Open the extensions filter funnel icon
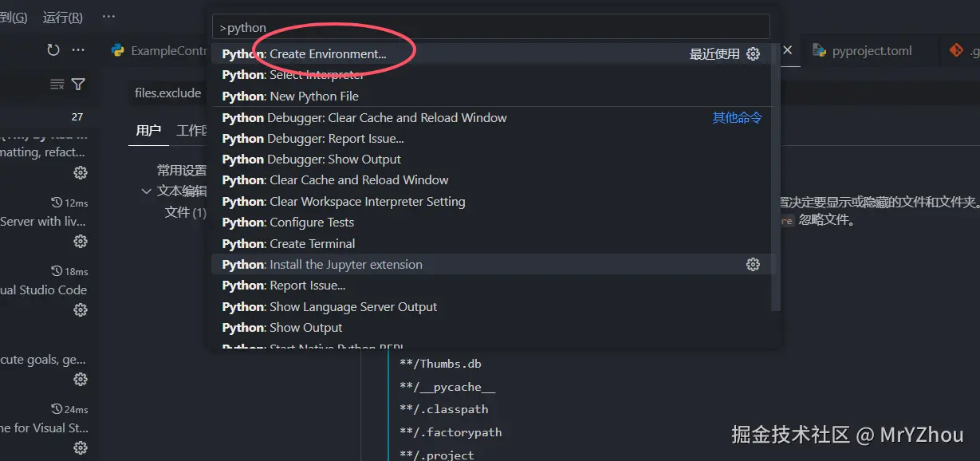The height and width of the screenshot is (461, 980). [78, 85]
